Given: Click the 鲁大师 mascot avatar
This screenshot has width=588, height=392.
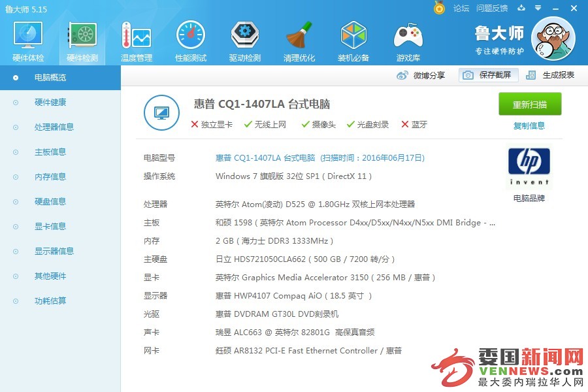Looking at the screenshot, I should 553,39.
